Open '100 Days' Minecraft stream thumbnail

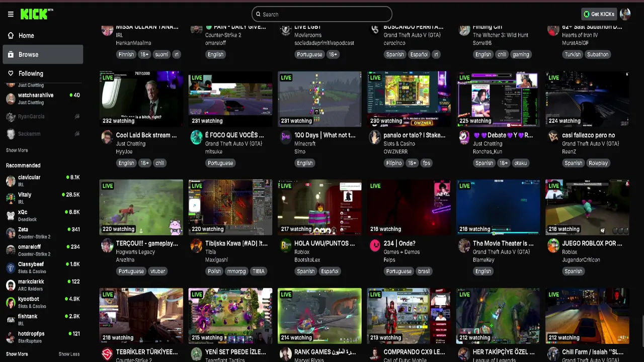(x=319, y=99)
